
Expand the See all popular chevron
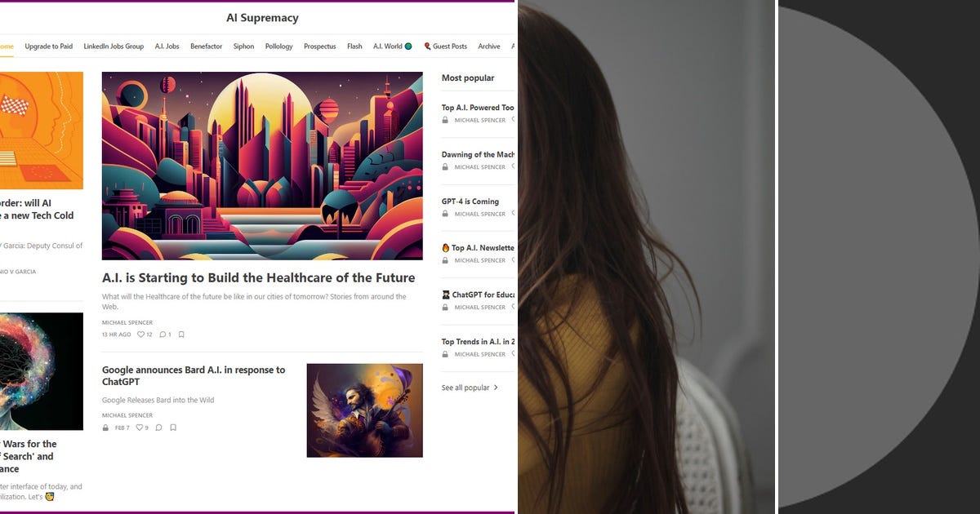point(496,388)
